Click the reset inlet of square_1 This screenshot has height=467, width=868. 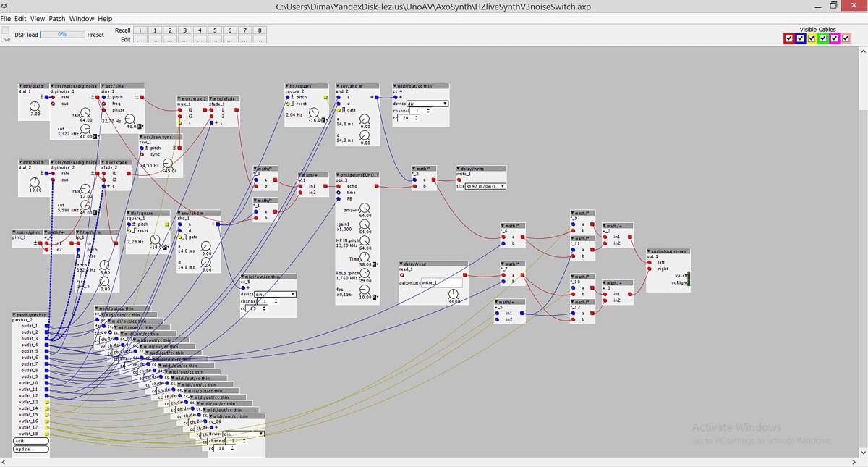click(130, 230)
